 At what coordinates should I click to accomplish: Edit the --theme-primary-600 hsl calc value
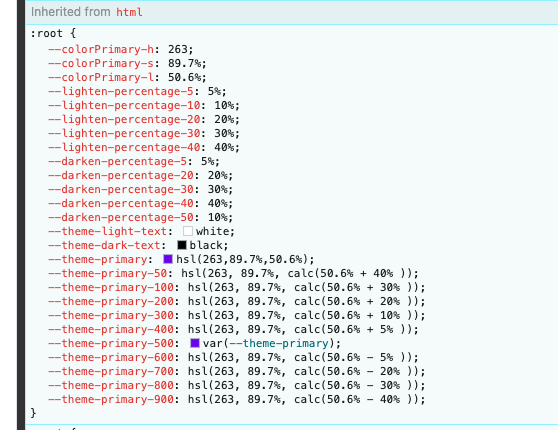[300, 357]
